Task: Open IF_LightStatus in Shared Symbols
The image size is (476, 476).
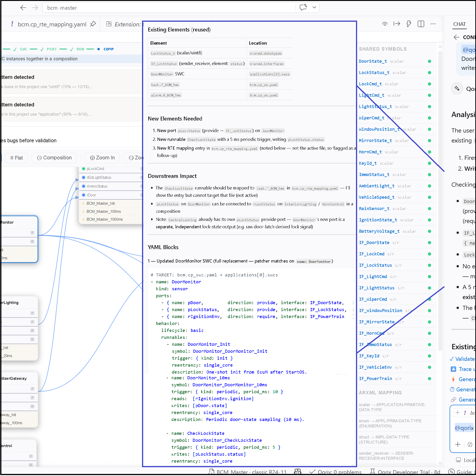Action: (377, 288)
